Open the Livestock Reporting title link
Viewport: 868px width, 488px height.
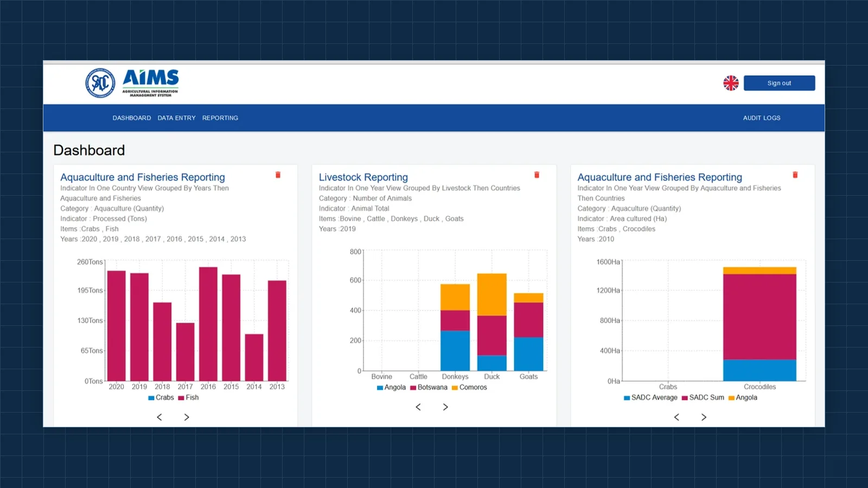pyautogui.click(x=363, y=177)
